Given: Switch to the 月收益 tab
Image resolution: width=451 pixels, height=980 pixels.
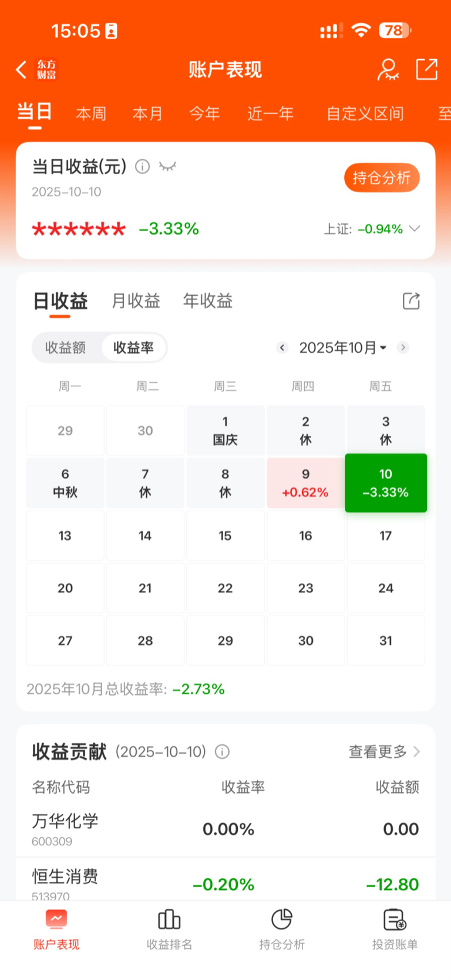Looking at the screenshot, I should click(x=136, y=301).
